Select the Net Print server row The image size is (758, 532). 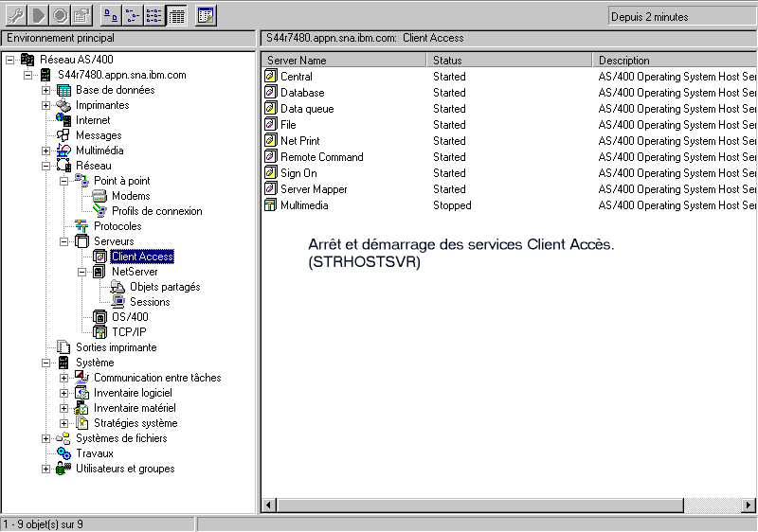click(x=510, y=140)
